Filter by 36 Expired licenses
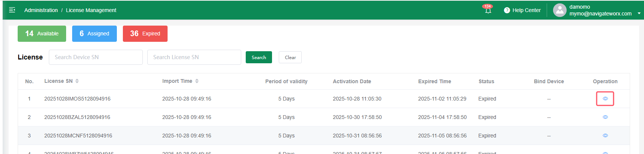The image size is (644, 154). [145, 34]
